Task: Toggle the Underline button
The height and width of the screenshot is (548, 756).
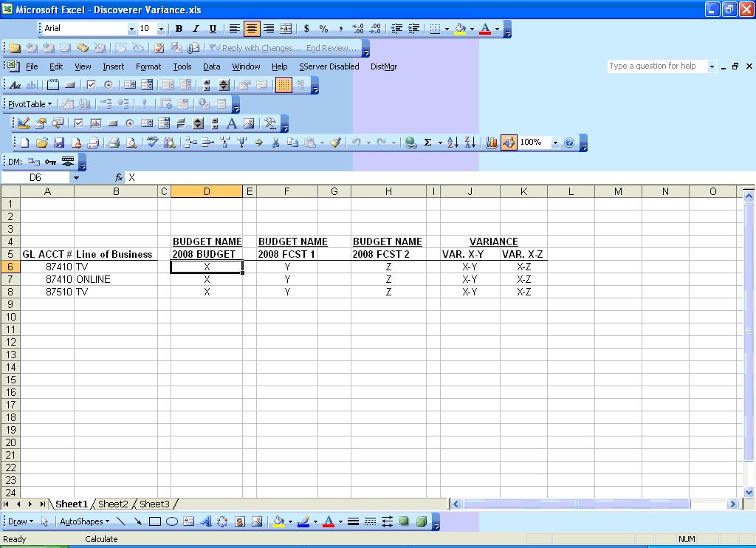Action: coord(213,29)
